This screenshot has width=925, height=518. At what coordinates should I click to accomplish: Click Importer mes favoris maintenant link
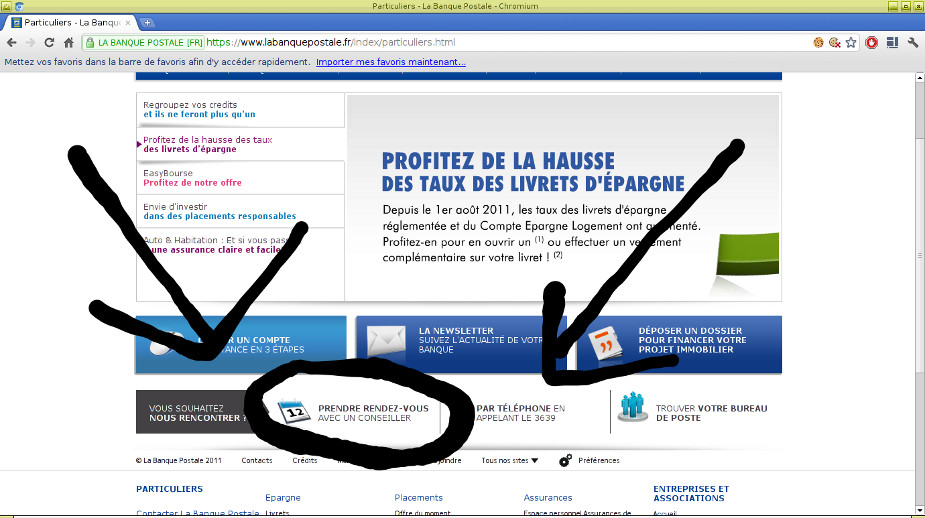tap(391, 62)
